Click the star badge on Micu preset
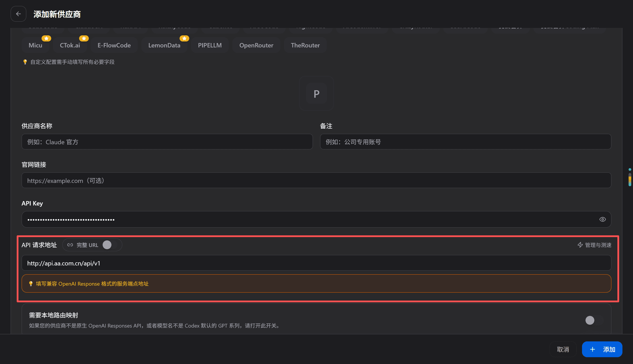 tap(46, 38)
